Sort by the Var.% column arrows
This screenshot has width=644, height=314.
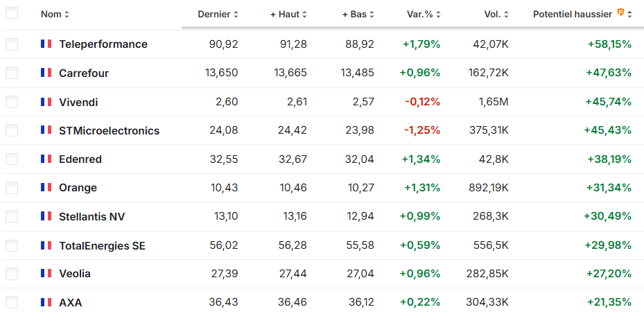point(438,15)
